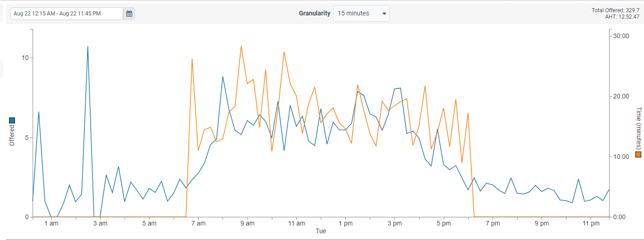This screenshot has height=240, width=644.
Task: Select the 1 pm tick label
Action: (345, 223)
